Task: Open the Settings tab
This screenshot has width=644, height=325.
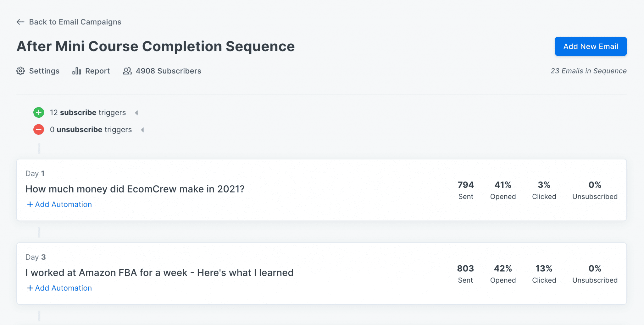Action: pos(38,71)
